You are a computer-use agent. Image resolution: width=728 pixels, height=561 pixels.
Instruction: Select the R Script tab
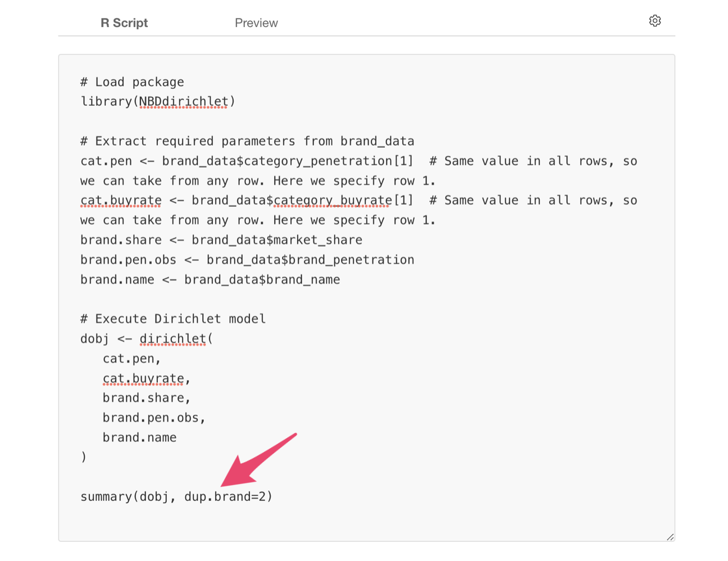click(124, 23)
